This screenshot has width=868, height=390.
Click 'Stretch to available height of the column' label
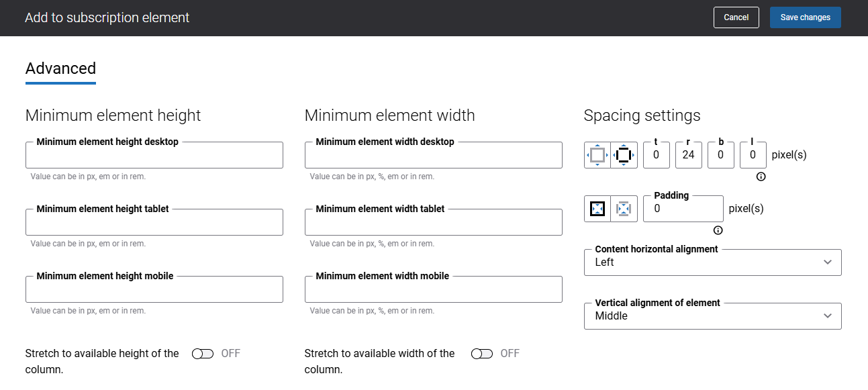[x=102, y=361]
